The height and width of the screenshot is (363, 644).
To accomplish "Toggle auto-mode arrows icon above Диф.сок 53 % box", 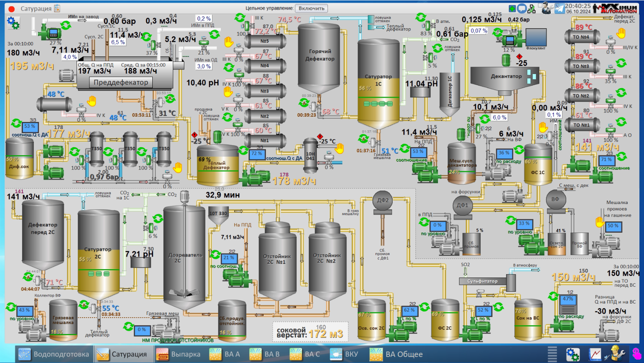I will tap(16, 123).
